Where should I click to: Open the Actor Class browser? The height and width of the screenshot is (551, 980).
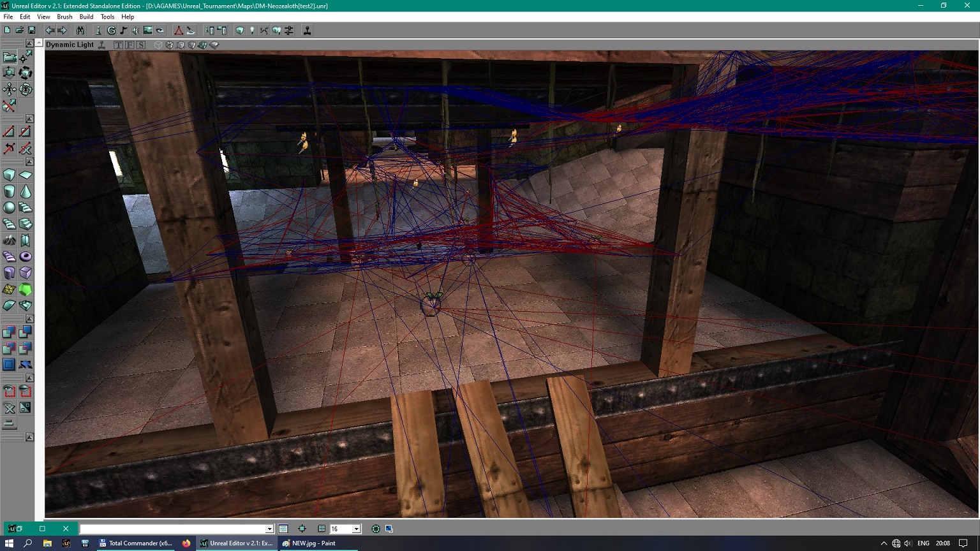point(99,30)
